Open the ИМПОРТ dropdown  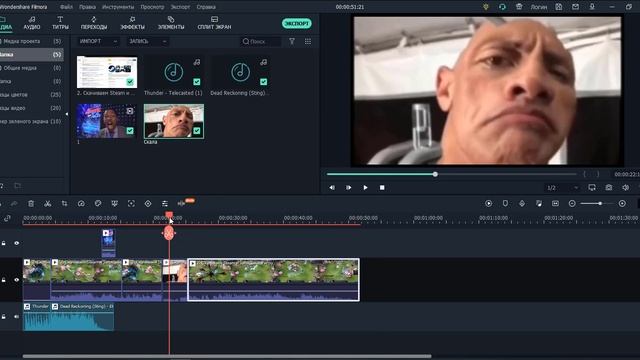pos(98,41)
